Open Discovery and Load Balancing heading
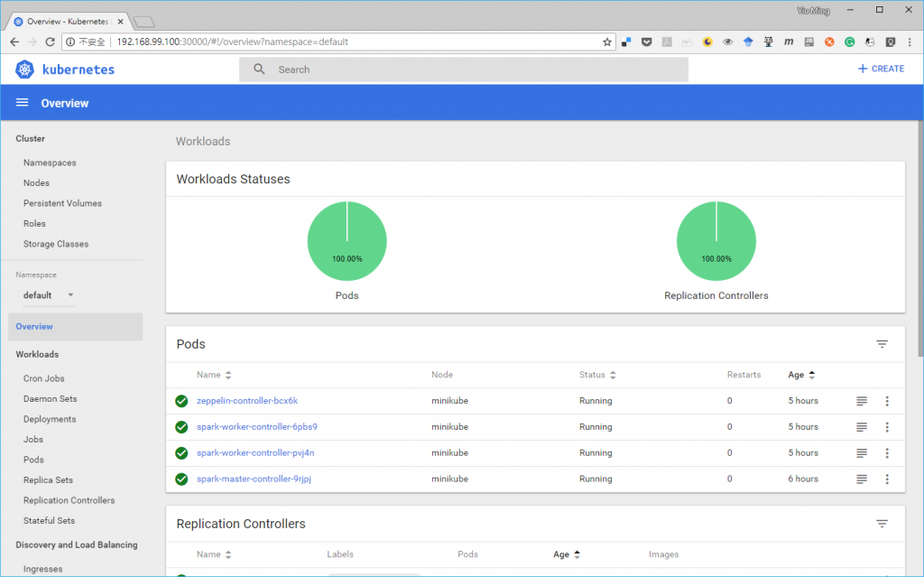 (x=77, y=545)
